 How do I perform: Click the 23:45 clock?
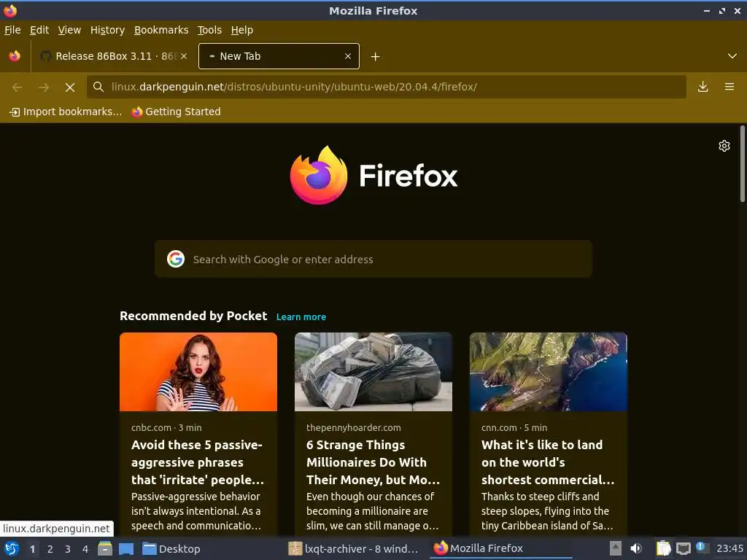[729, 548]
